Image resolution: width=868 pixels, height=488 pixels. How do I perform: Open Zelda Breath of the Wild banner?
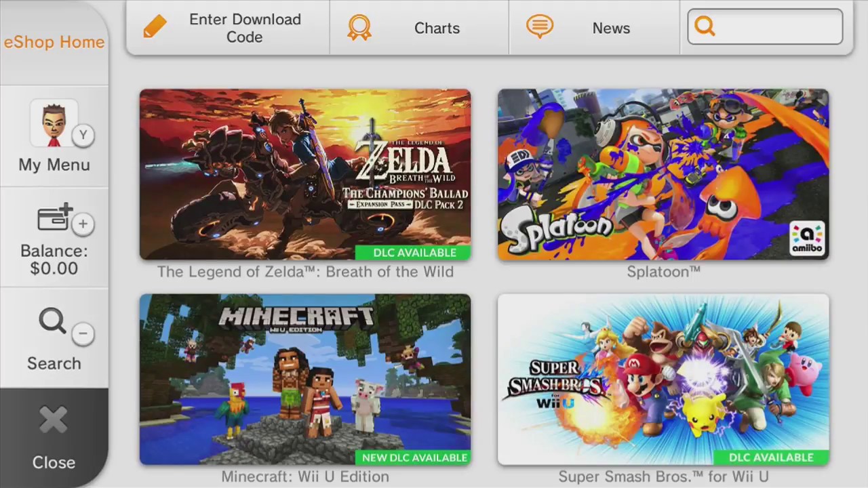(305, 175)
